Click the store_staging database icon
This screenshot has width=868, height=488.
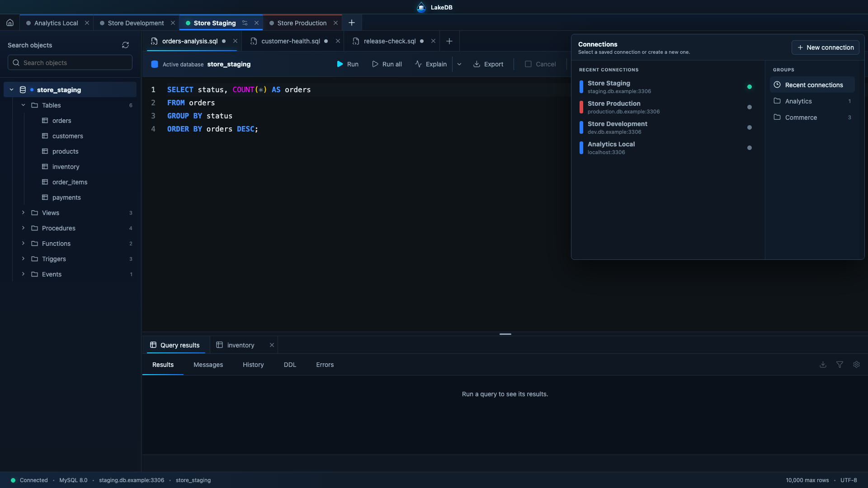tap(23, 90)
